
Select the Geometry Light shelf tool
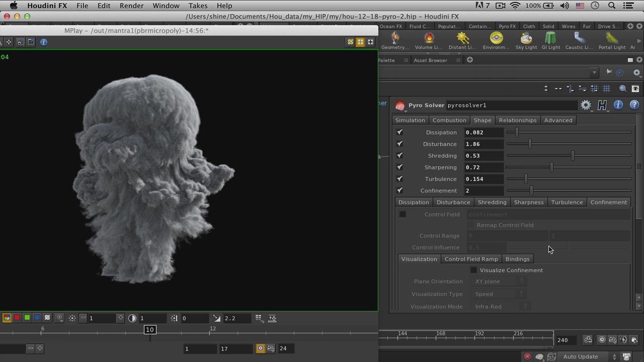[x=395, y=41]
